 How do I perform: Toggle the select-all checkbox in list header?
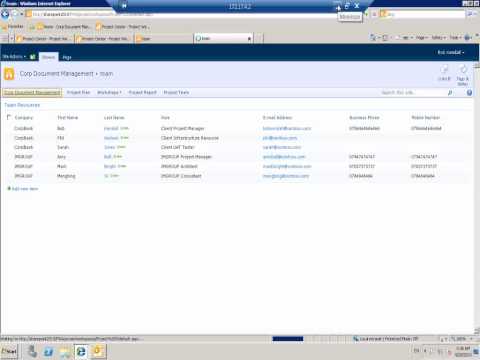9,117
